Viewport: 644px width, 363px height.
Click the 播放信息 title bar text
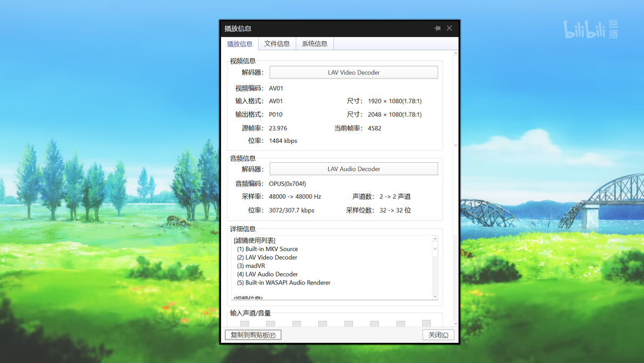coord(238,28)
